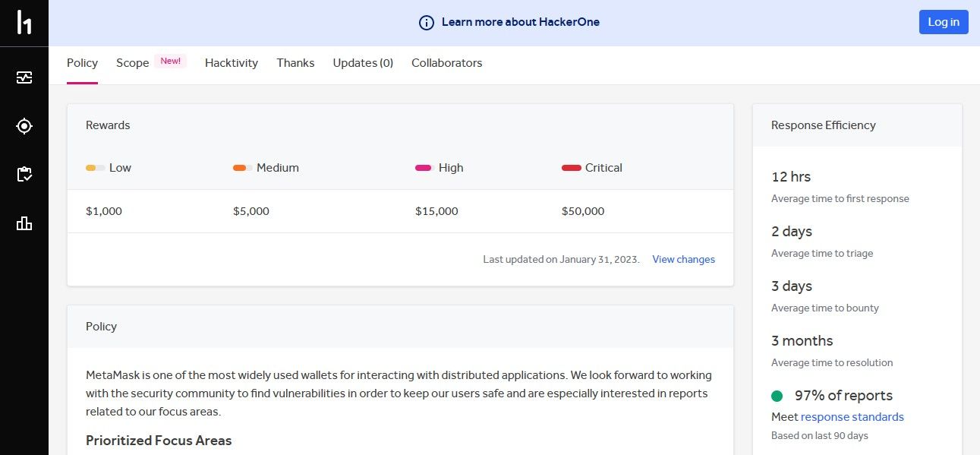Open the Hacktivity tab
Viewport: 980px width, 455px height.
click(x=232, y=63)
